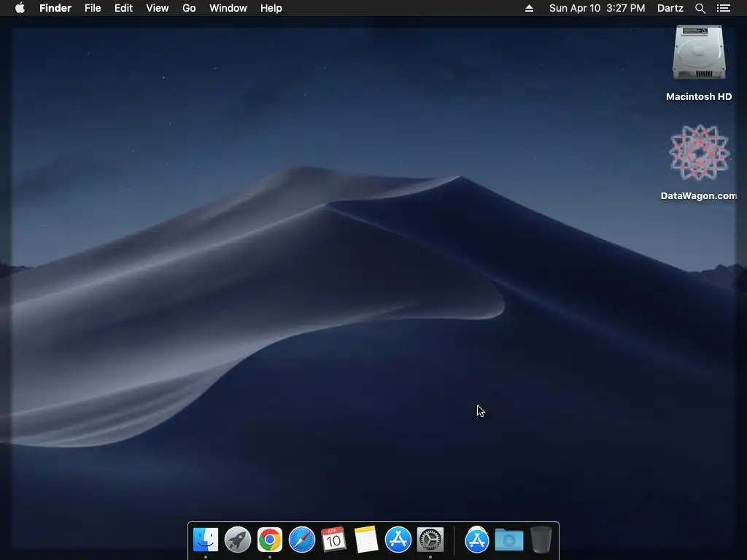This screenshot has height=560, width=747.
Task: Open the Downloads folder in Dock
Action: pos(508,540)
